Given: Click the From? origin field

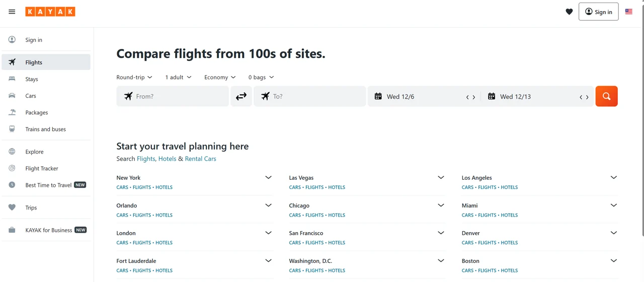Looking at the screenshot, I should pos(173,96).
